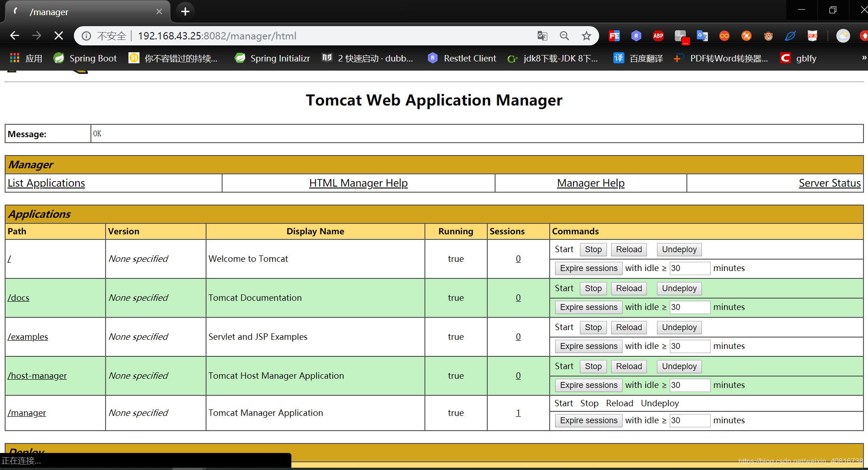Image resolution: width=868 pixels, height=470 pixels.
Task: Open the Restlet Client extension icon in toolbar
Action: click(x=636, y=36)
